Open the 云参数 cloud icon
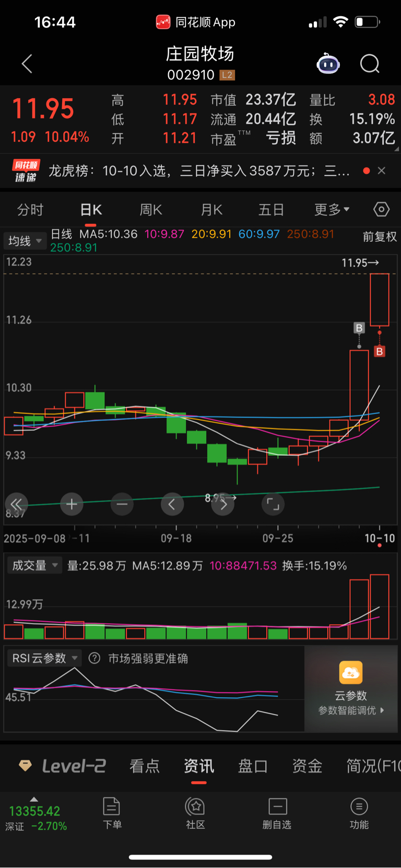 coord(351,672)
